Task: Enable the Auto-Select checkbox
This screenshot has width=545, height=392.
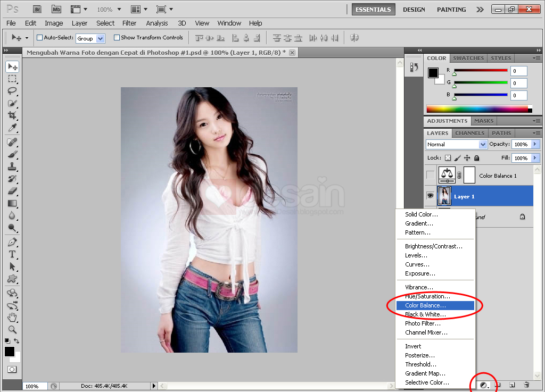Action: 39,38
